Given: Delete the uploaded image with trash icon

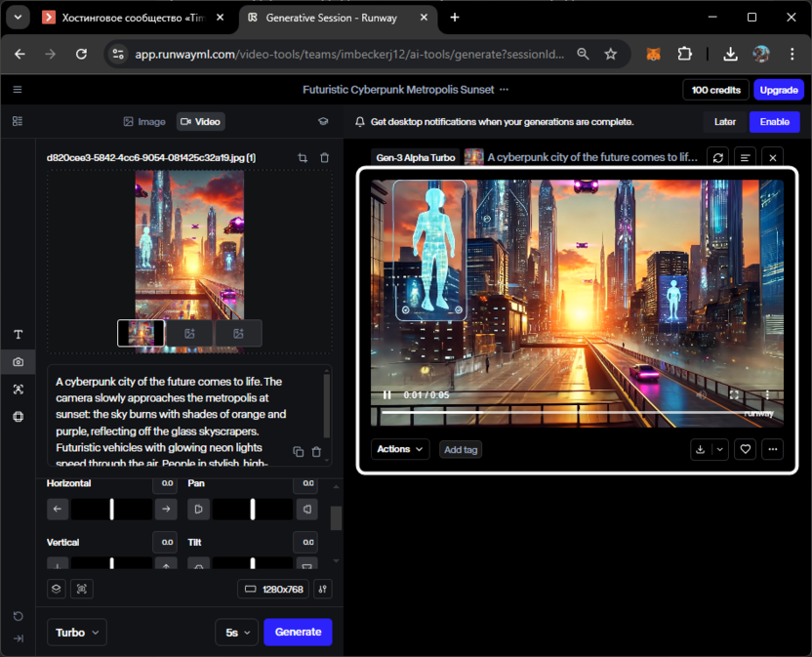Looking at the screenshot, I should coord(325,158).
